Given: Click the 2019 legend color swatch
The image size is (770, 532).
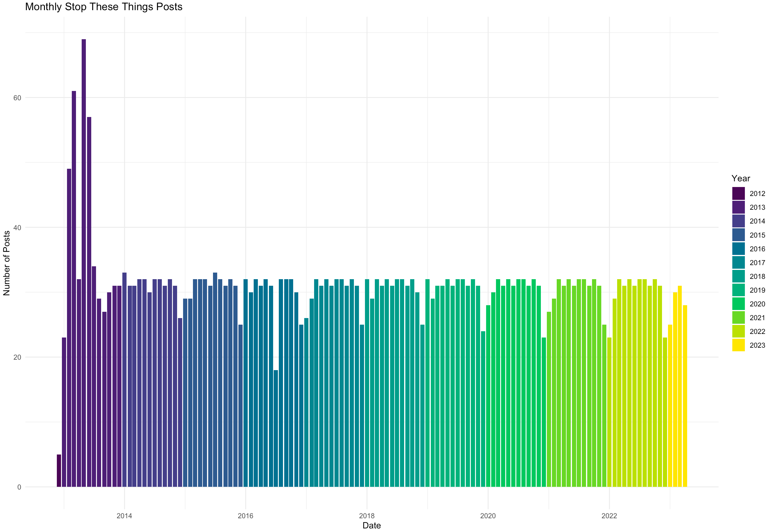Looking at the screenshot, I should tap(738, 290).
